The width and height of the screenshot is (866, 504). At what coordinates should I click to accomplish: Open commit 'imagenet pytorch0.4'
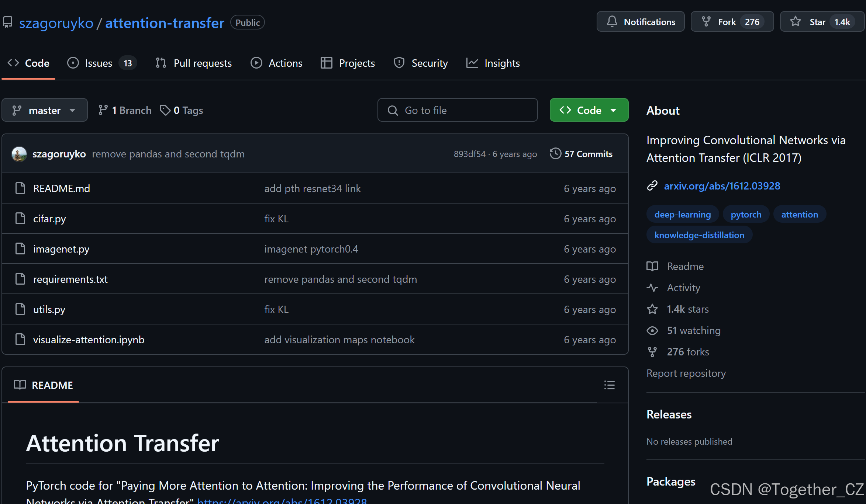311,249
